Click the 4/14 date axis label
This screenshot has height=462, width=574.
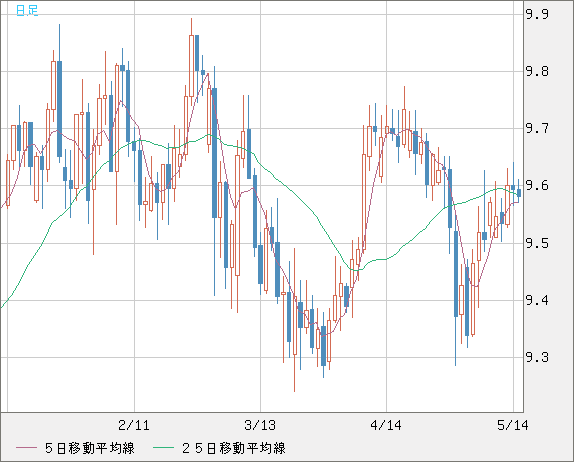pos(386,425)
